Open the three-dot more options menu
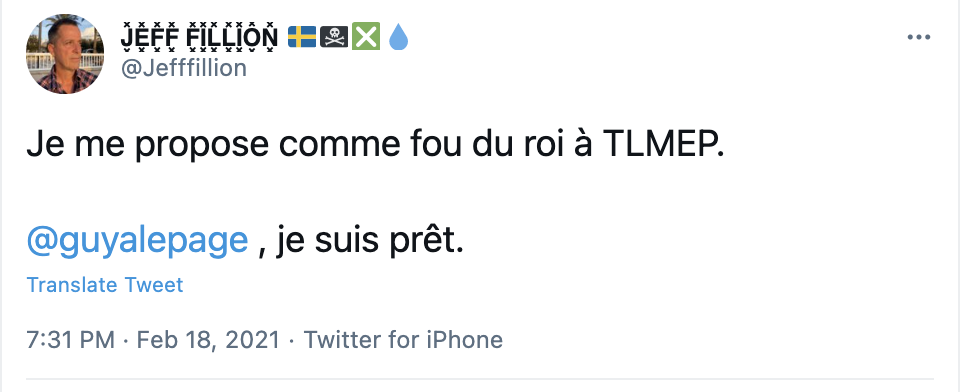 918,37
